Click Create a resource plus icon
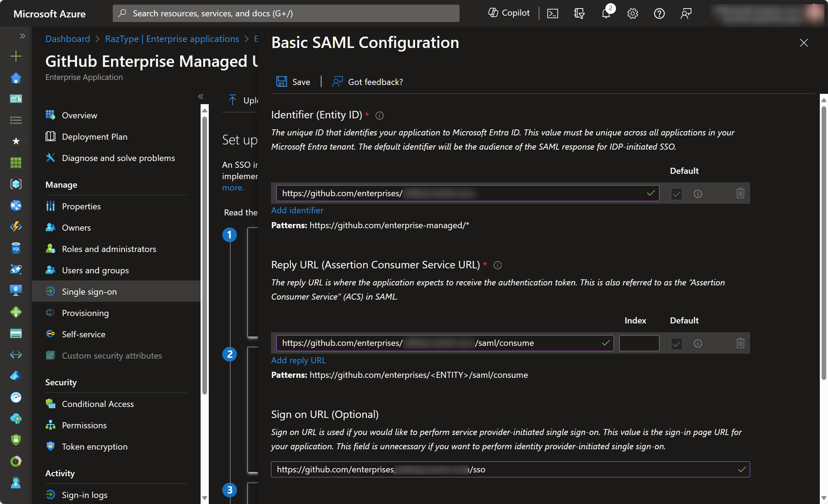Image resolution: width=828 pixels, height=504 pixels. (x=16, y=56)
